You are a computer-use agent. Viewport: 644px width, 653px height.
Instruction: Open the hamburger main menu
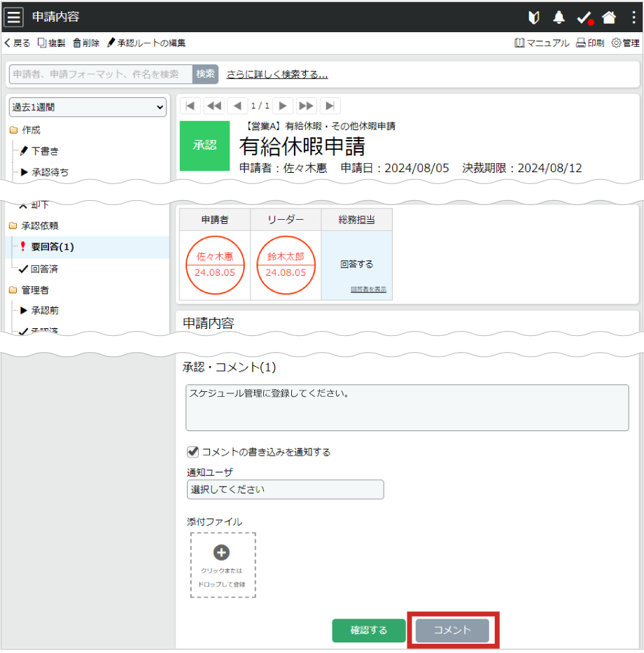click(14, 17)
